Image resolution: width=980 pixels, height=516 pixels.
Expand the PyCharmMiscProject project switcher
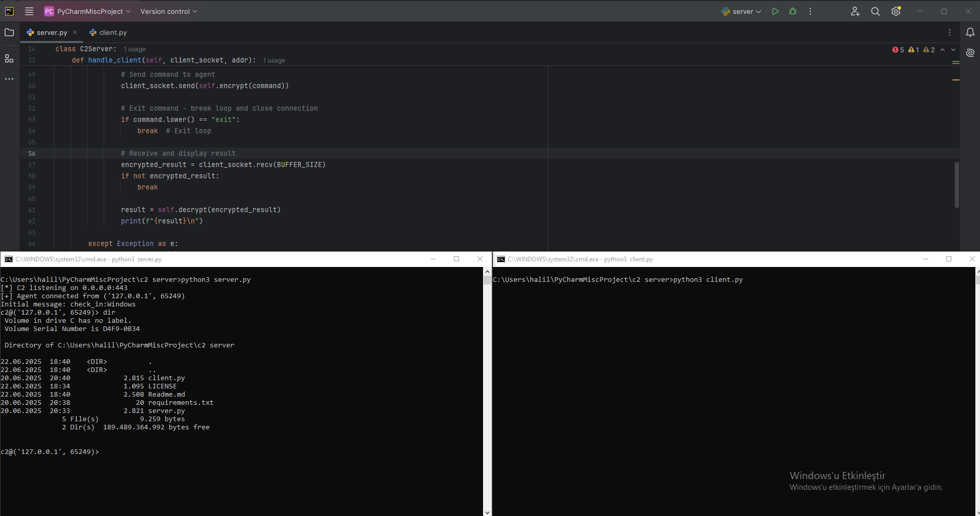[x=129, y=11]
